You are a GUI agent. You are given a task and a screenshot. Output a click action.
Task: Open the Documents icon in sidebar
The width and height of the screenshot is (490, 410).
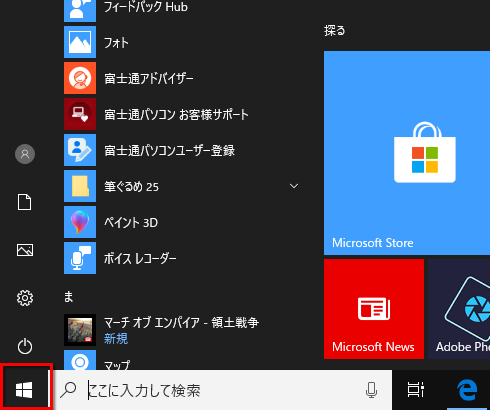25,202
